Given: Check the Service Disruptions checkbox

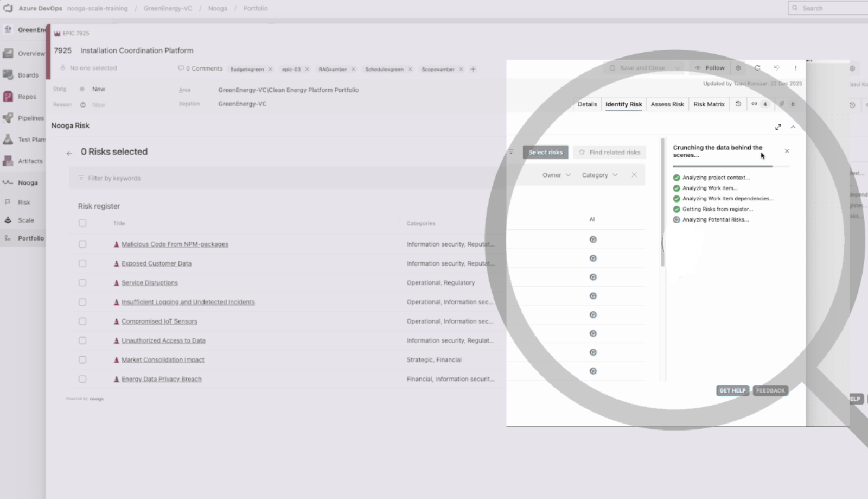Looking at the screenshot, I should [x=82, y=283].
